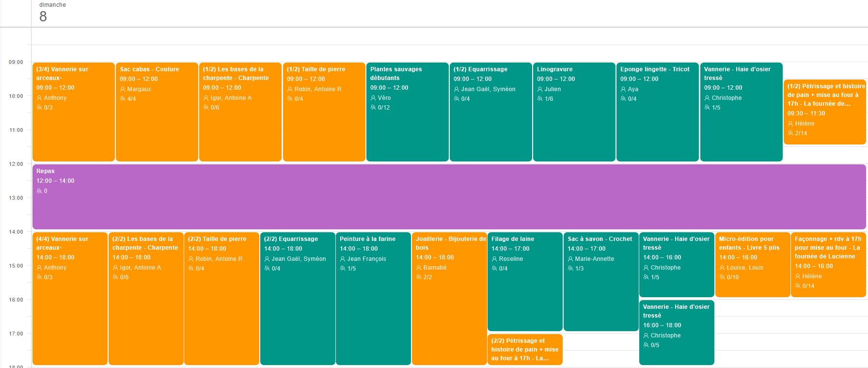Open the (2/2) Pétrissage event at 17h
Viewport: 868px width, 368px height.
click(525, 350)
